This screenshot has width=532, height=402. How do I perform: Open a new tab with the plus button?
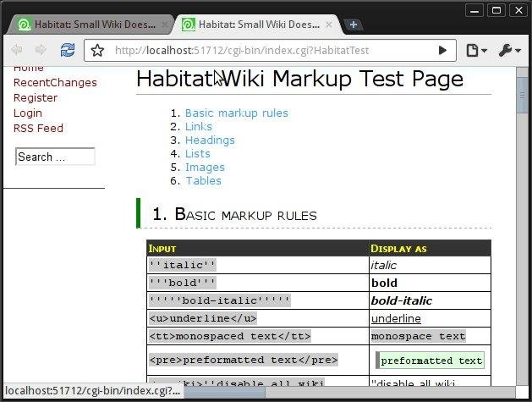(x=354, y=25)
